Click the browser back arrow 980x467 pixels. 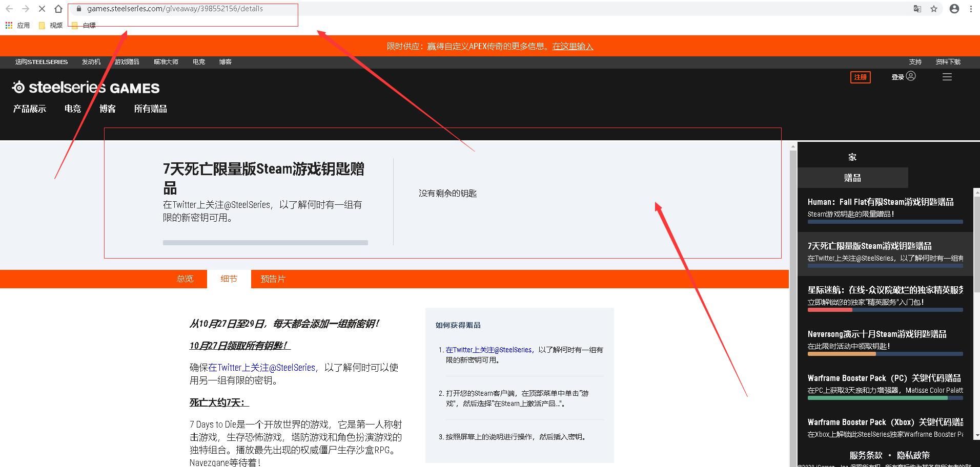point(9,9)
